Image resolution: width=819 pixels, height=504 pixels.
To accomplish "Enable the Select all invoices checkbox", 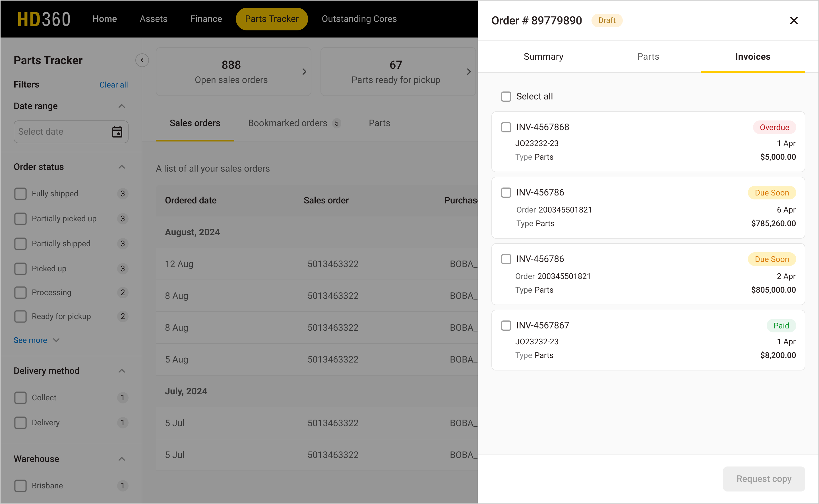I will pos(506,96).
